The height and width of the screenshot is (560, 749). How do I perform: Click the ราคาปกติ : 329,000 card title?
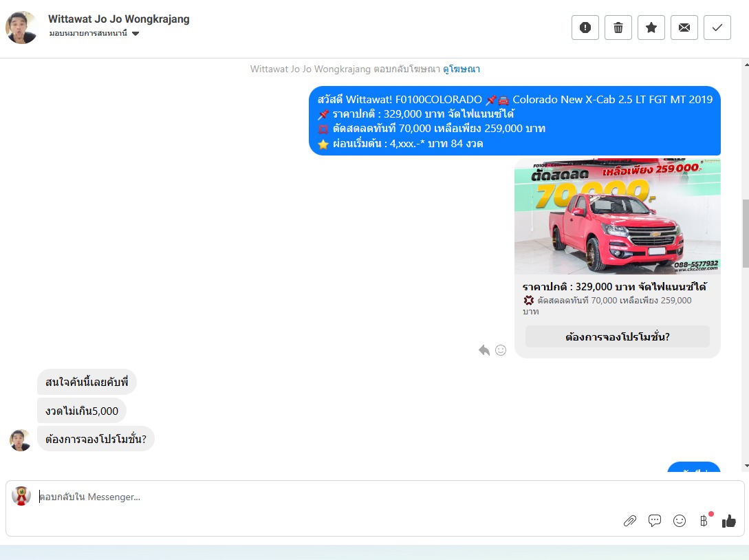[x=615, y=287]
